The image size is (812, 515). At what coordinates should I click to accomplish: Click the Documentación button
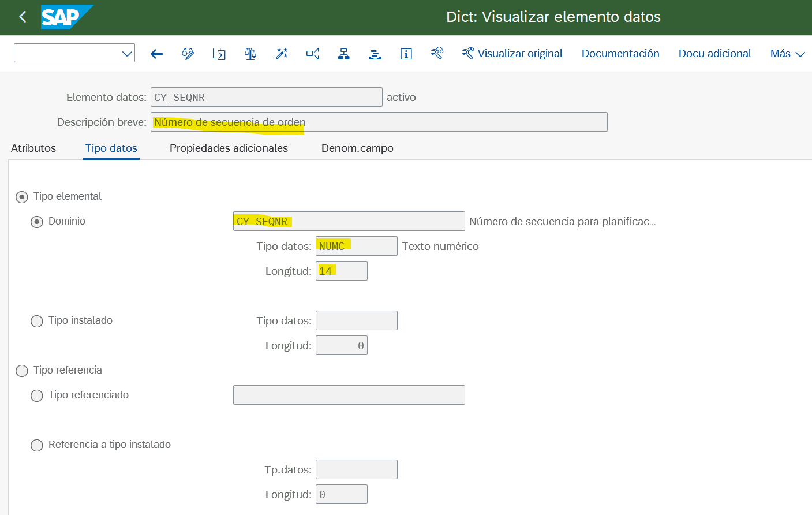pyautogui.click(x=620, y=54)
